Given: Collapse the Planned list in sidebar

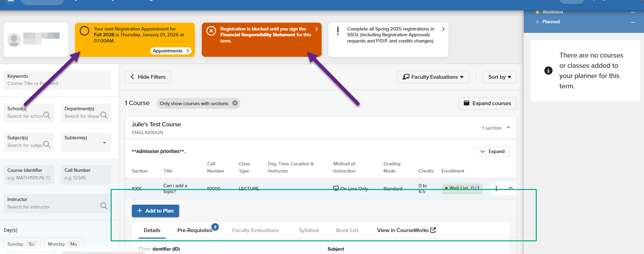Looking at the screenshot, I should tap(633, 22).
